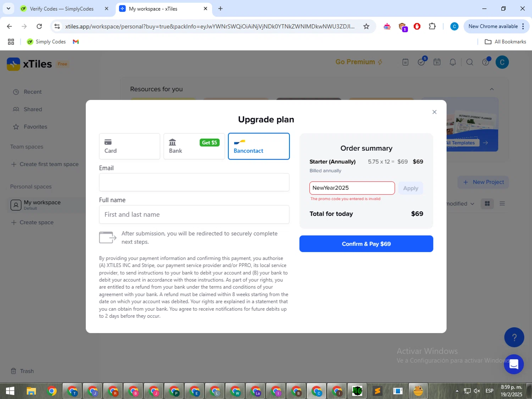The height and width of the screenshot is (399, 532).
Task: Open the calendar icon in header
Action: click(437, 62)
